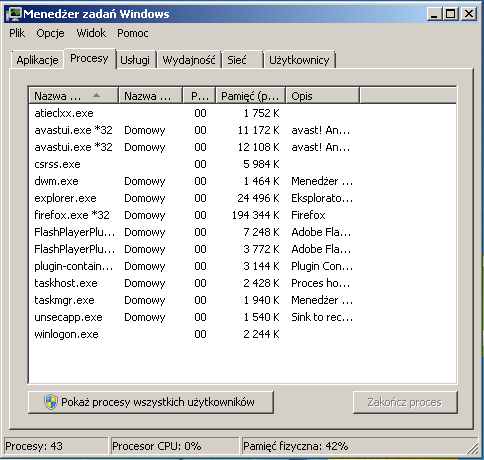Click the UAC shield icon on the show-all-processes button
This screenshot has width=484, height=460.
[51, 402]
